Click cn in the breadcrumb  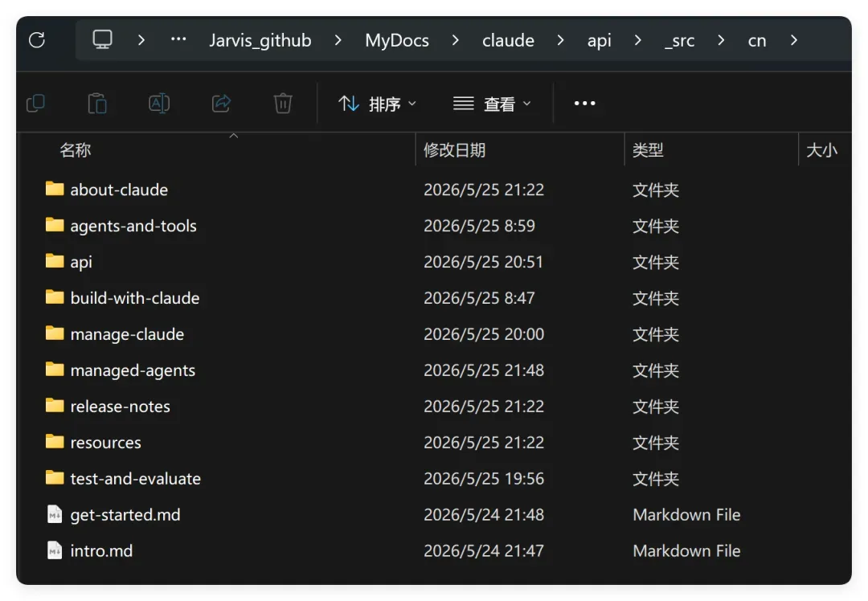pos(757,40)
